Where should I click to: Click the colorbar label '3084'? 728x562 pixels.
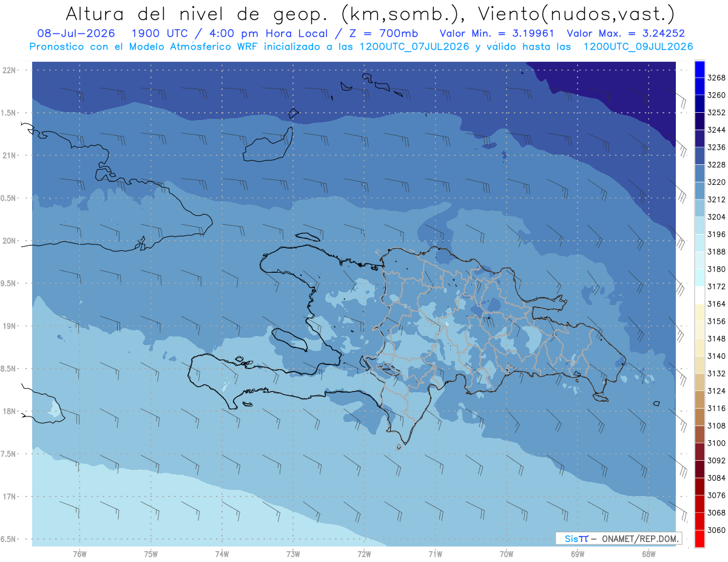pyautogui.click(x=716, y=478)
